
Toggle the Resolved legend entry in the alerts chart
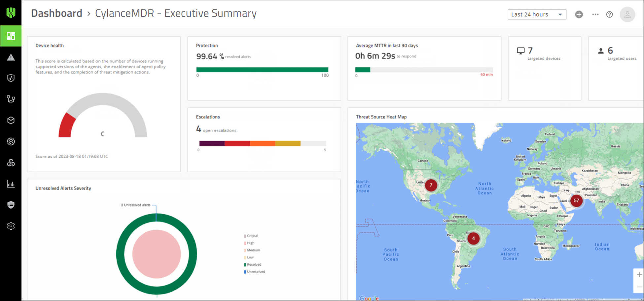point(253,264)
